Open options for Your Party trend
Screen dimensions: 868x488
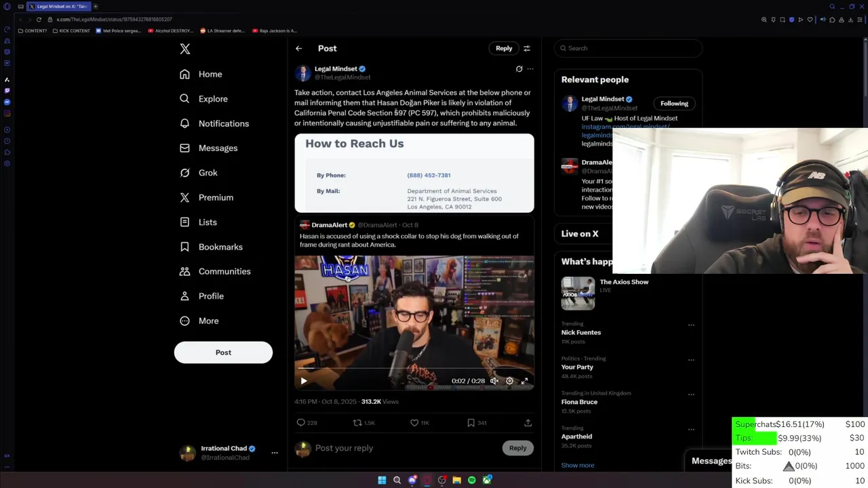pyautogui.click(x=691, y=359)
